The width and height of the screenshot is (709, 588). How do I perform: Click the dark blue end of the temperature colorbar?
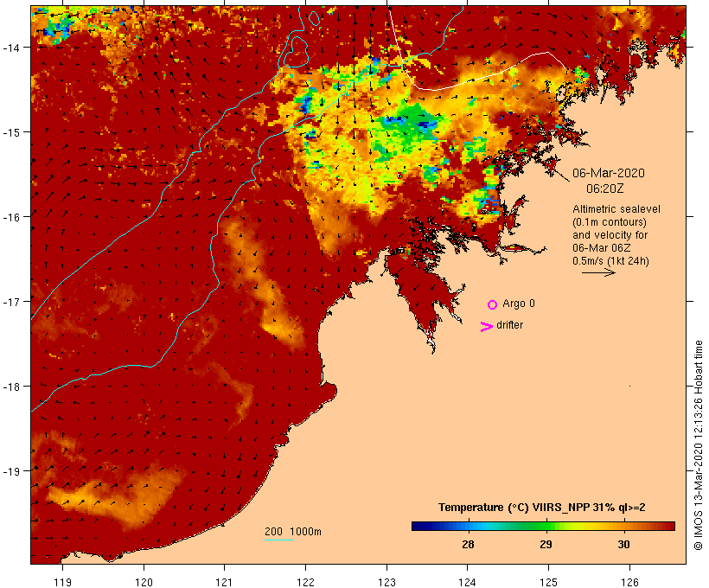pos(418,526)
